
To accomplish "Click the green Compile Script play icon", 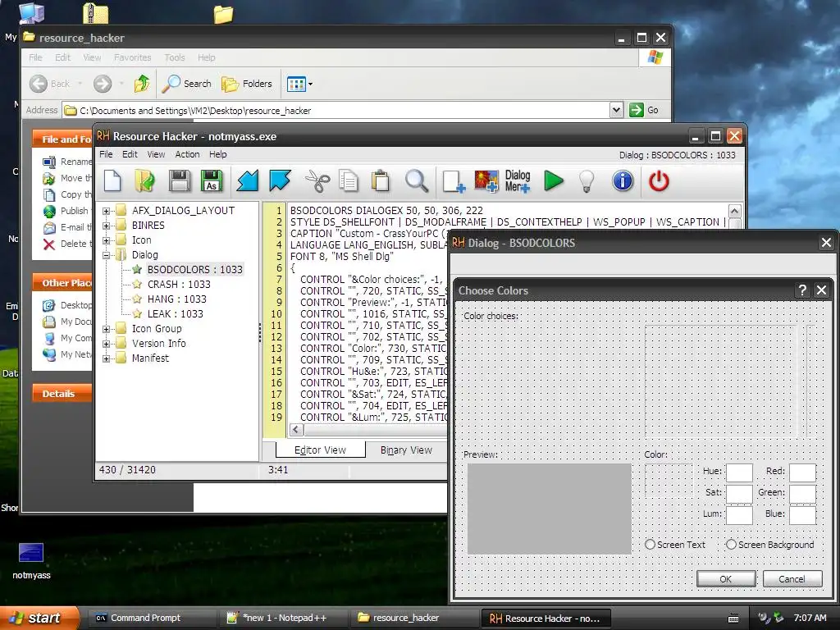I will [x=554, y=181].
